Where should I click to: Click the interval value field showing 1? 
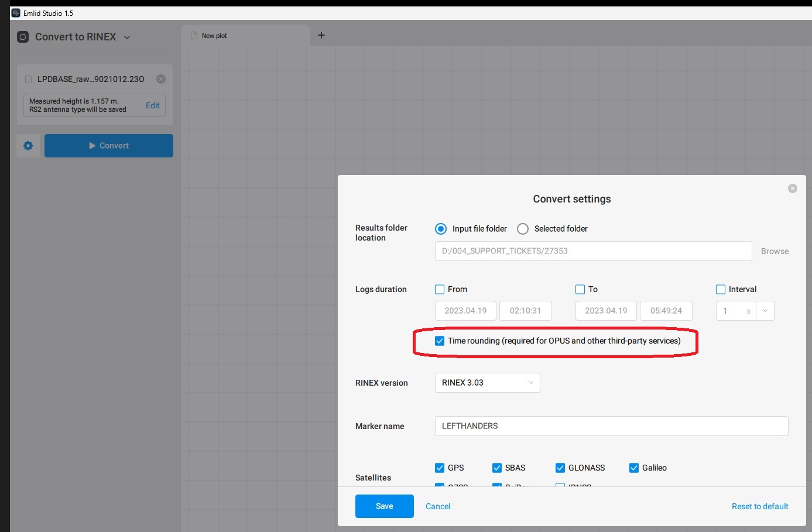coord(736,311)
